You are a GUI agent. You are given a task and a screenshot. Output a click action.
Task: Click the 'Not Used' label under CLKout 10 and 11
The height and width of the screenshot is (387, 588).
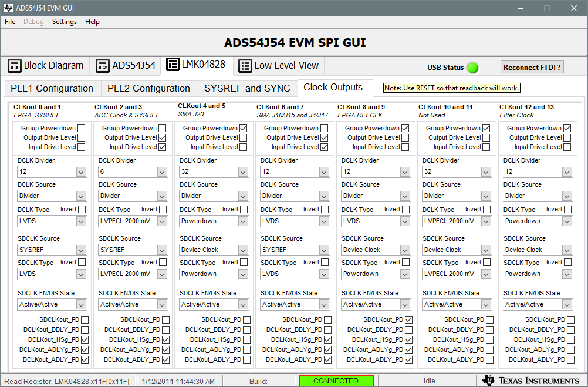432,115
